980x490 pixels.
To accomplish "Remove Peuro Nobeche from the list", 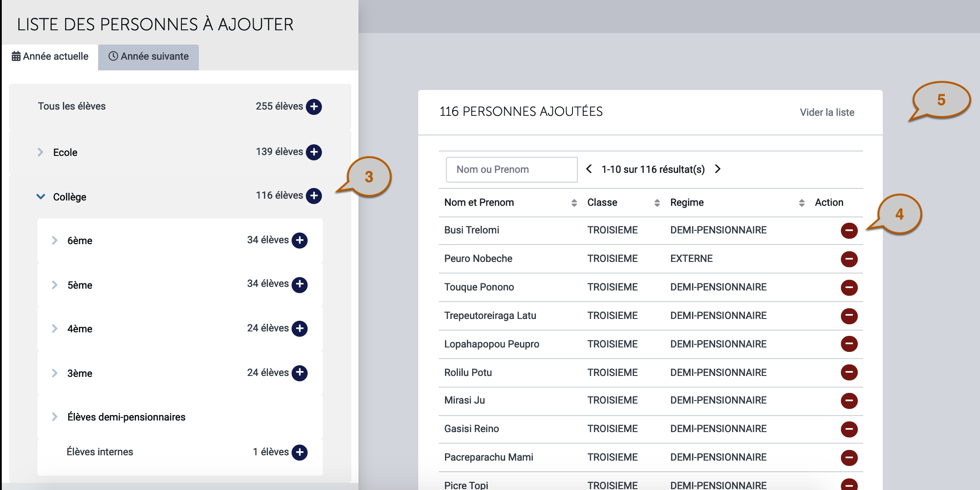I will (x=849, y=259).
